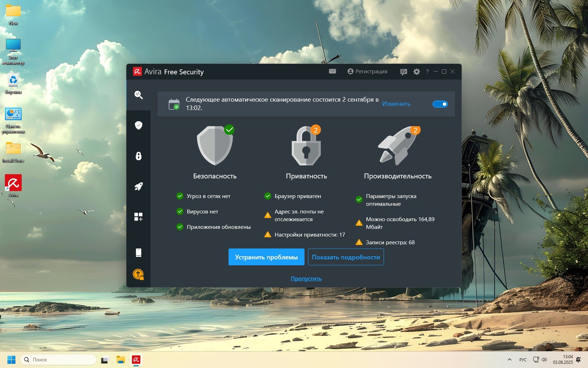Open File Explorer from the taskbar
This screenshot has height=368, width=588.
click(121, 360)
